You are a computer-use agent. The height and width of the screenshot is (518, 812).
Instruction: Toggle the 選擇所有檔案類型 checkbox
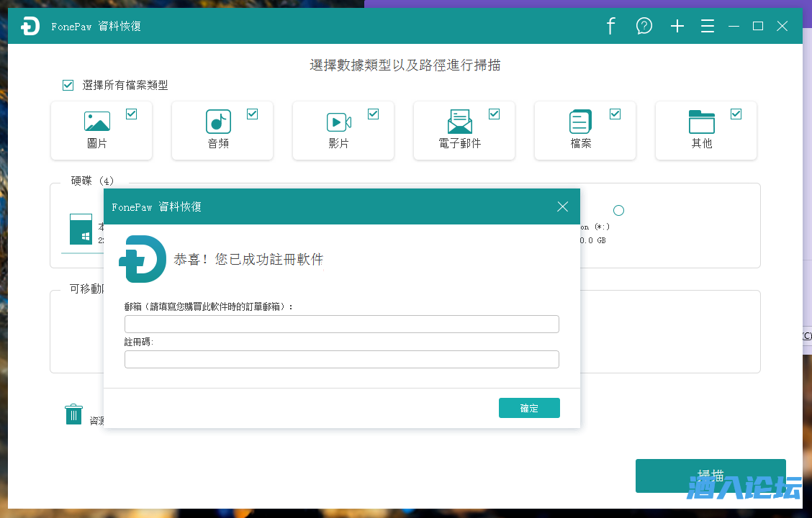[x=68, y=85]
